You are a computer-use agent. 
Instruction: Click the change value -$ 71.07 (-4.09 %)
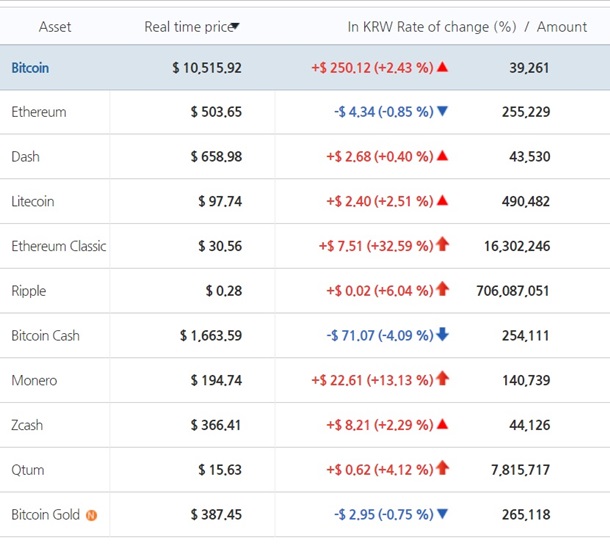click(x=380, y=336)
